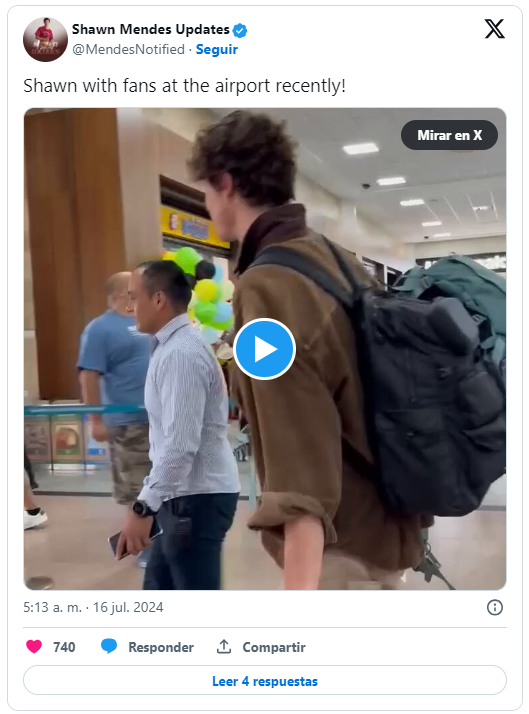Click the 5:13 a. m. time text
This screenshot has width=529, height=714.
coord(52,607)
